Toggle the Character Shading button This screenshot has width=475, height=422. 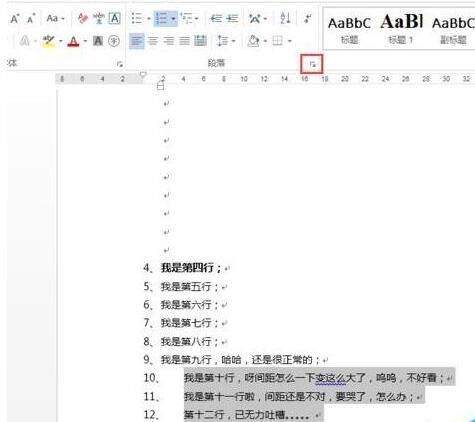tap(98, 41)
